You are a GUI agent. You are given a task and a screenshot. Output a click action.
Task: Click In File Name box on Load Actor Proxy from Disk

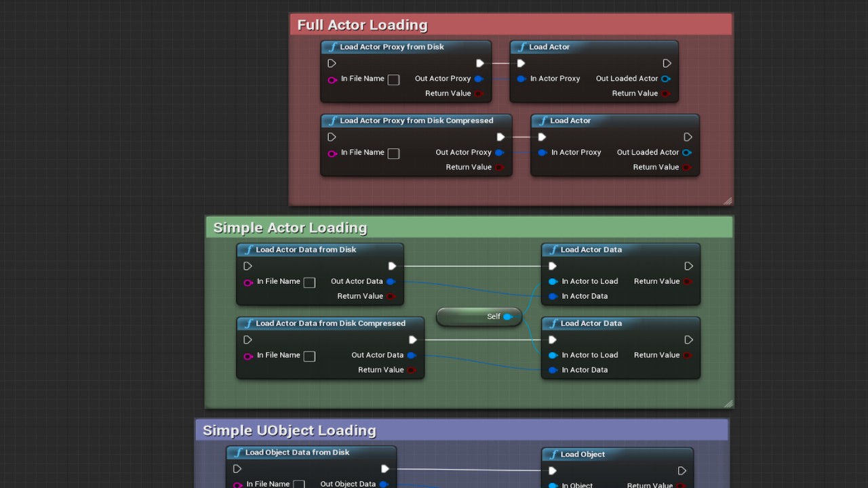click(x=393, y=79)
